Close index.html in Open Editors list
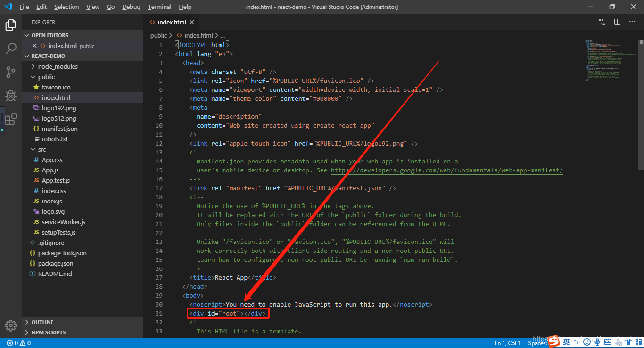Viewport: 644px width, 348px height. point(34,46)
